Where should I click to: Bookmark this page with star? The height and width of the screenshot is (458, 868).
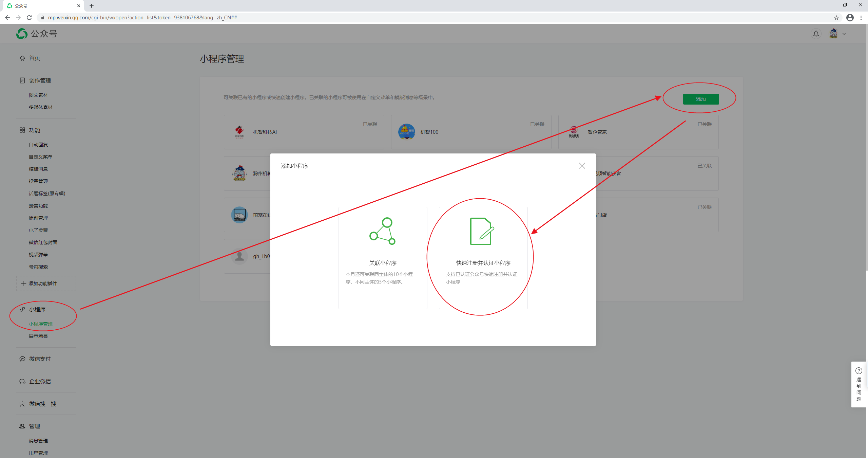click(x=836, y=18)
